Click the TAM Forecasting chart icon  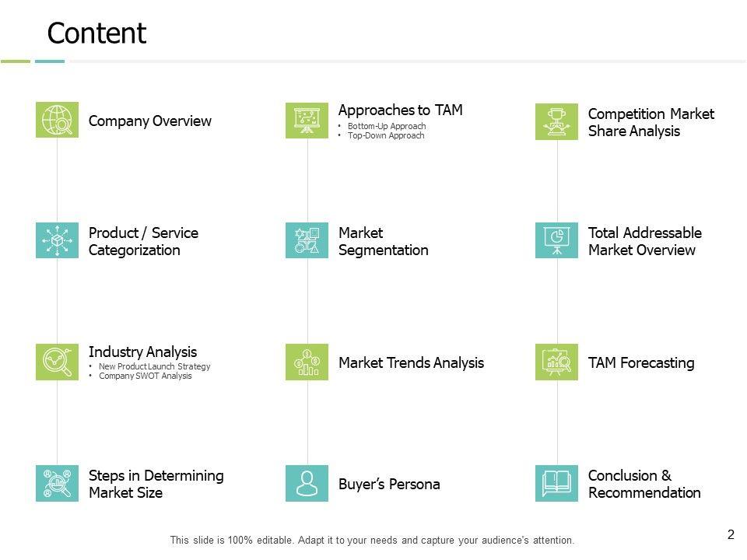point(557,362)
